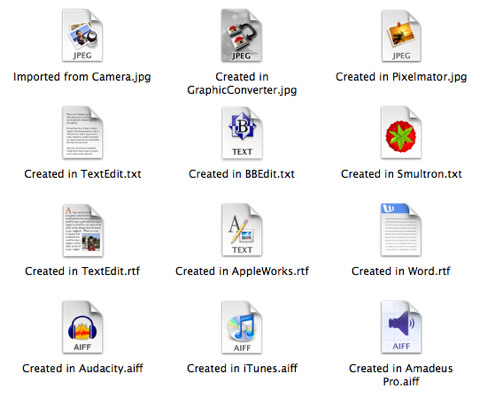This screenshot has height=405, width=480.
Task: Click the label Created in TextEdit.rtf
Action: click(83, 271)
